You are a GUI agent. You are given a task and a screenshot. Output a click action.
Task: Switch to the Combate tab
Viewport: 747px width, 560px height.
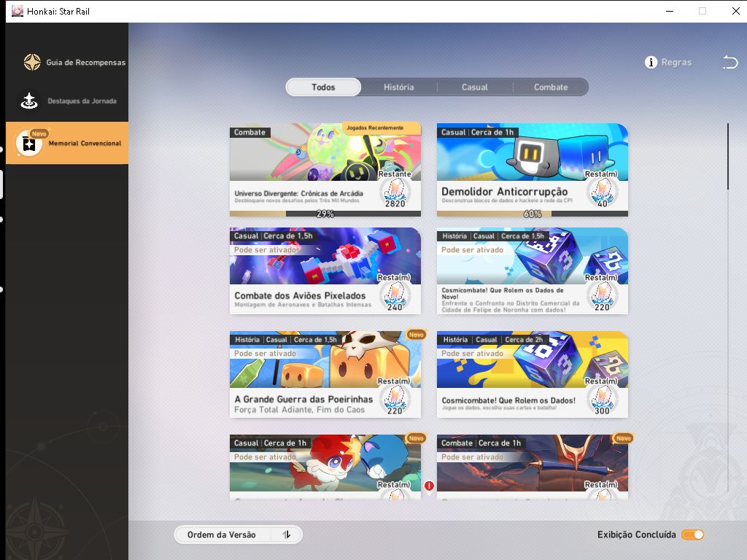551,87
